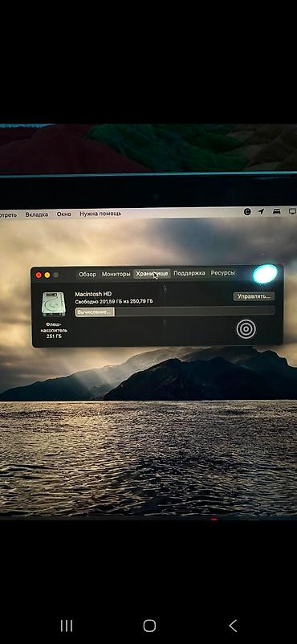The width and height of the screenshot is (297, 644).
Task: Open the Обзор tab
Action: [x=87, y=274]
